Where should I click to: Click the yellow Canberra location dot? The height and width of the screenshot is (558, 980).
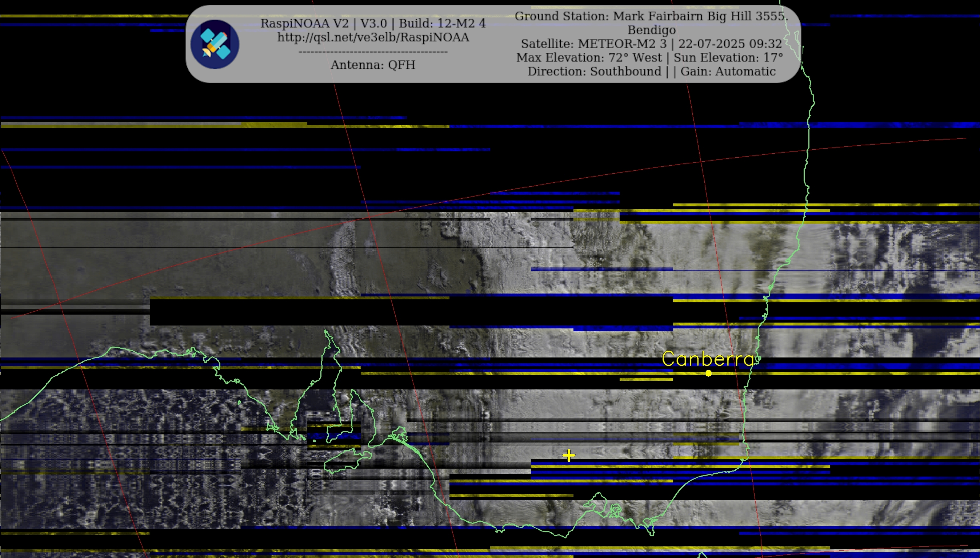pos(708,373)
